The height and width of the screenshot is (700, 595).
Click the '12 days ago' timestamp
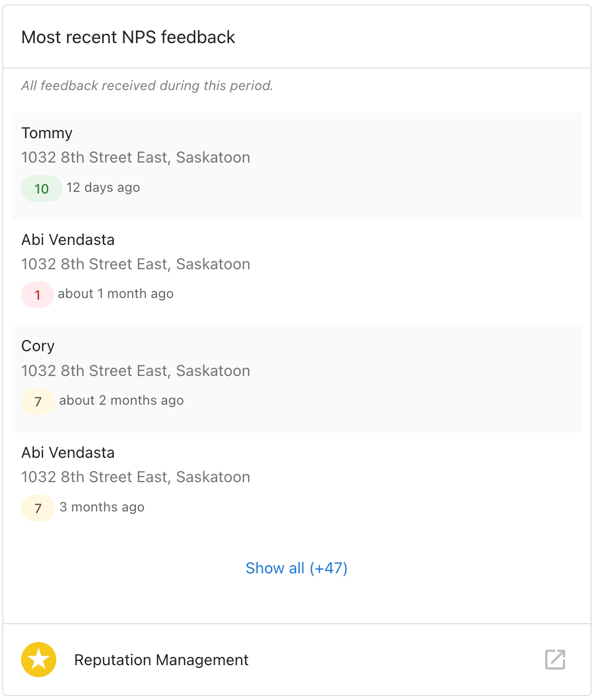tap(103, 187)
